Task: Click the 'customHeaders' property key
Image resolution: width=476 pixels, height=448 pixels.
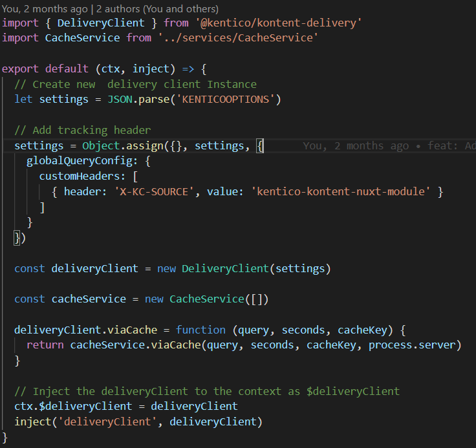Action: tap(79, 176)
